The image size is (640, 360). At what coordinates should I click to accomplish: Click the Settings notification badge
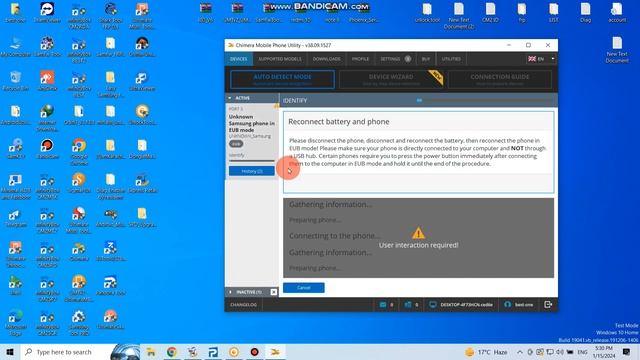click(408, 59)
